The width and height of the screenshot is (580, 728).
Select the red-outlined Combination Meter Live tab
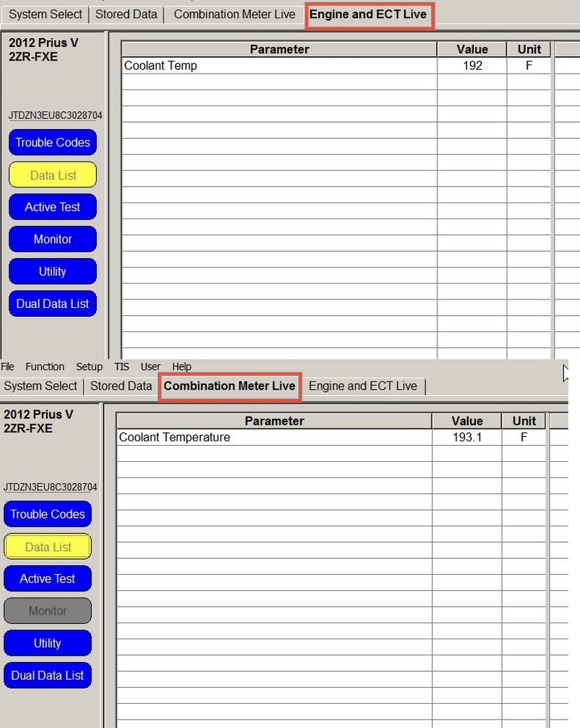coord(230,386)
